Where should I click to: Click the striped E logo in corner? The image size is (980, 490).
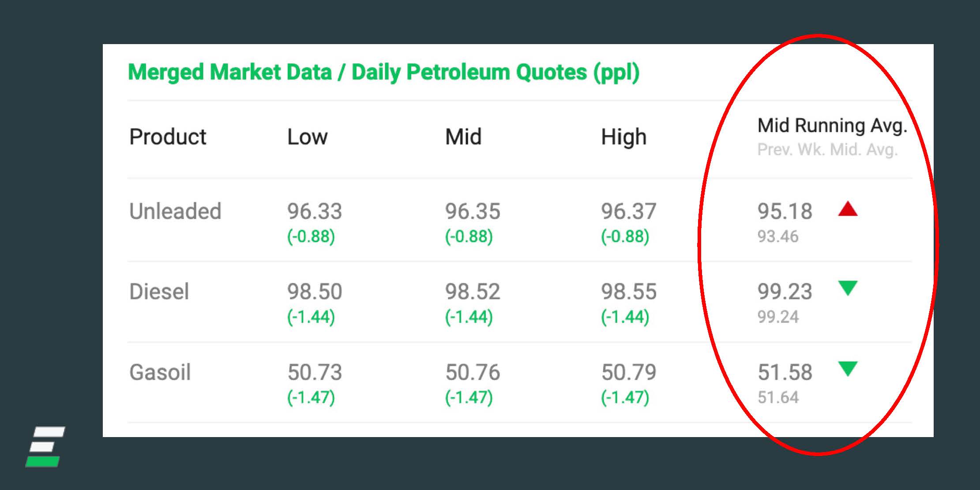point(45,446)
